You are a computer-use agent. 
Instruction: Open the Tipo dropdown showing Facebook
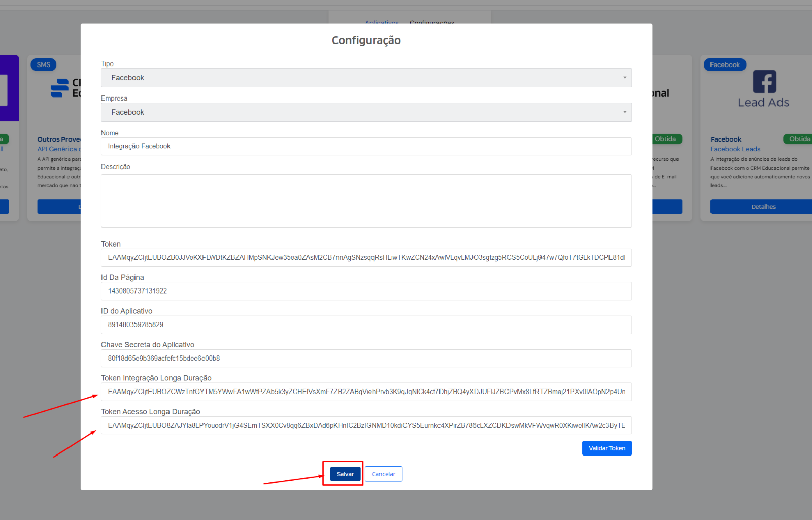(366, 78)
